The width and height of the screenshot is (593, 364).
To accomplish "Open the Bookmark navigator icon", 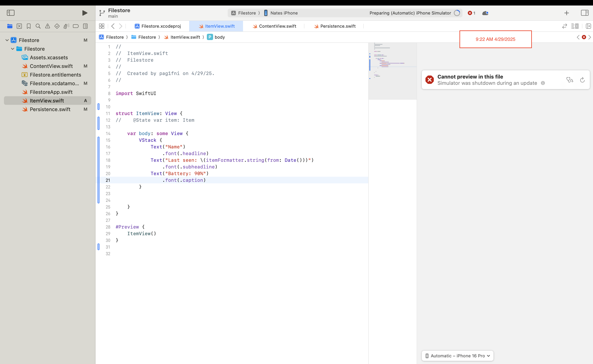I will (29, 26).
